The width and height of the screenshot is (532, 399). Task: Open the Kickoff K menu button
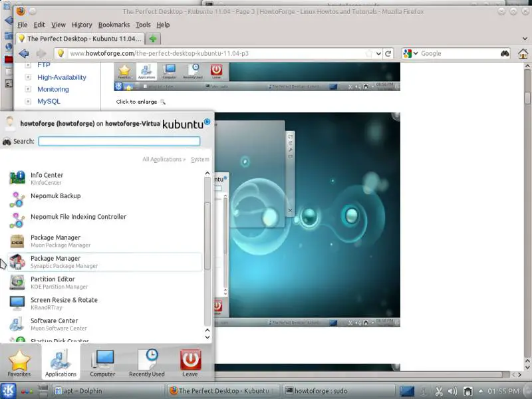click(x=8, y=390)
